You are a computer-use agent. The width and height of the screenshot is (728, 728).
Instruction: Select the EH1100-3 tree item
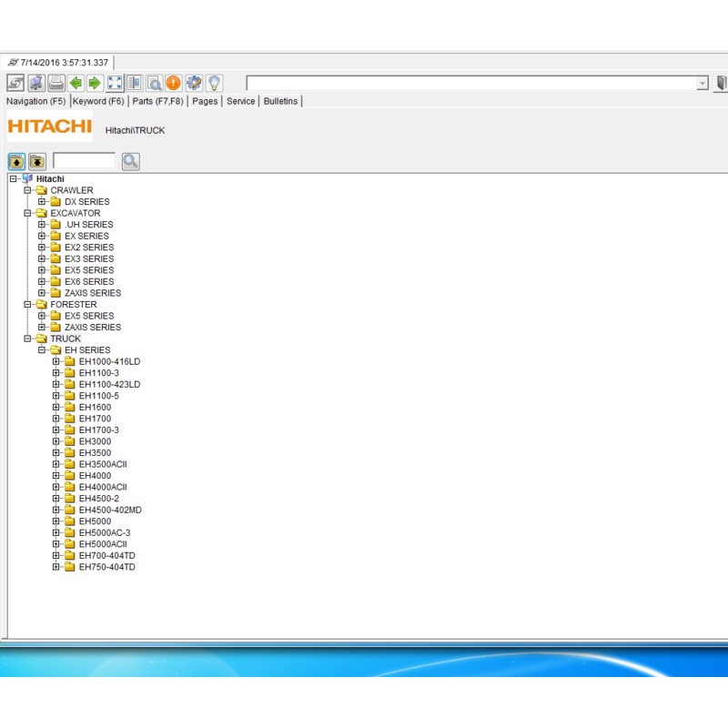(99, 373)
